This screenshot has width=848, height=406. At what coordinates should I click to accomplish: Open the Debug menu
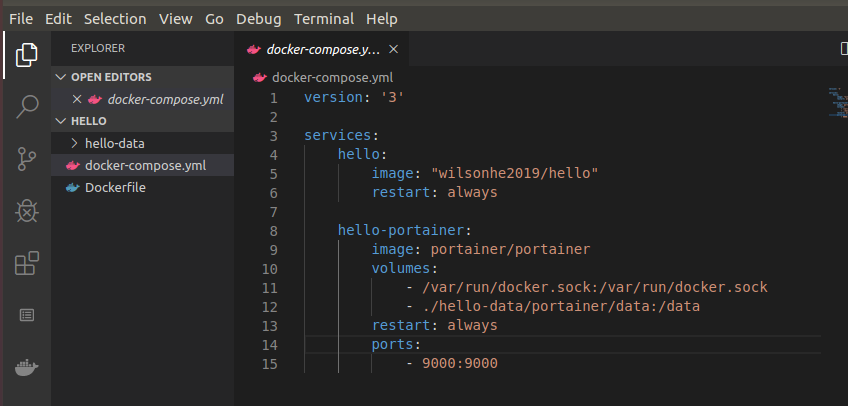(x=259, y=19)
